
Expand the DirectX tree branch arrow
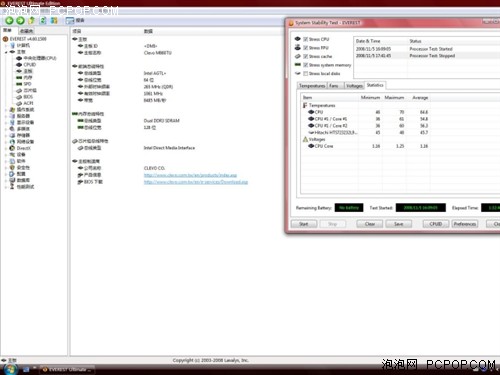click(x=6, y=148)
